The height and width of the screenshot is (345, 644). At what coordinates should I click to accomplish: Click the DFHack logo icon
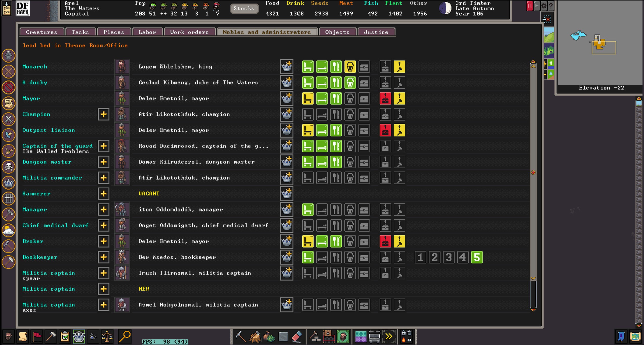[x=22, y=8]
